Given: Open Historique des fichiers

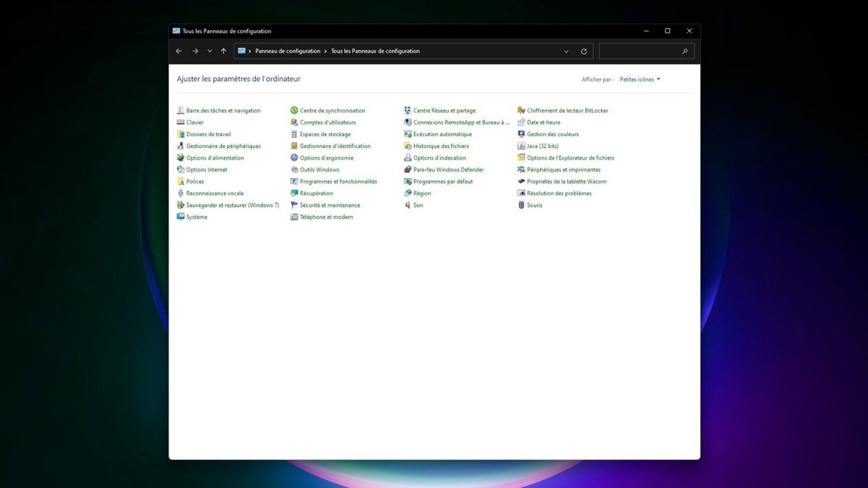Looking at the screenshot, I should pyautogui.click(x=441, y=146).
